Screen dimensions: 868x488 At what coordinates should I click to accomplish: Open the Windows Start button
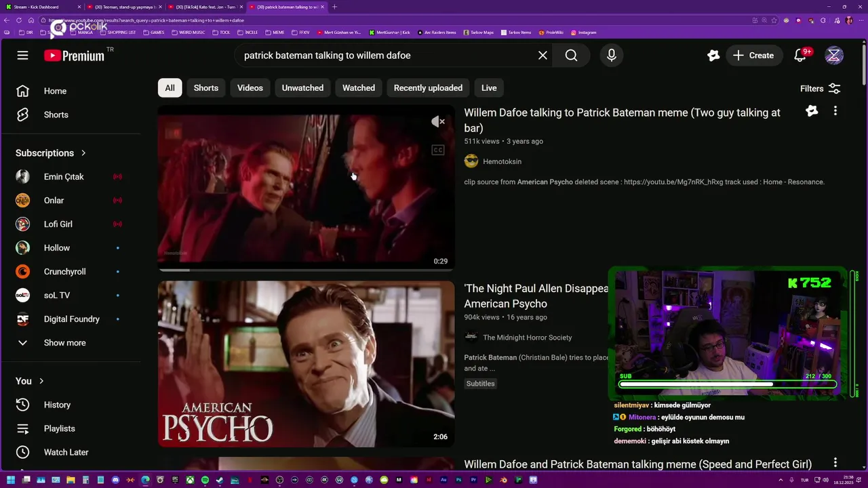pos(11,480)
